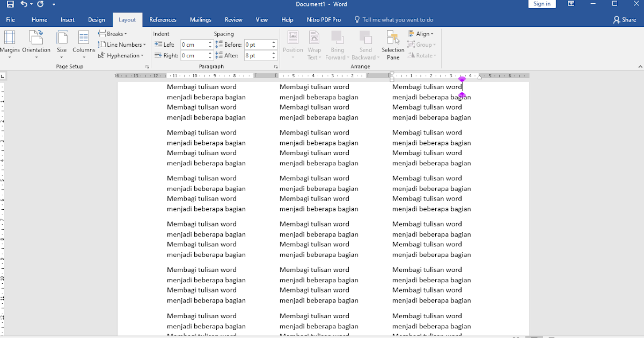Open the Mailings tab
This screenshot has height=338, width=644.
click(201, 20)
